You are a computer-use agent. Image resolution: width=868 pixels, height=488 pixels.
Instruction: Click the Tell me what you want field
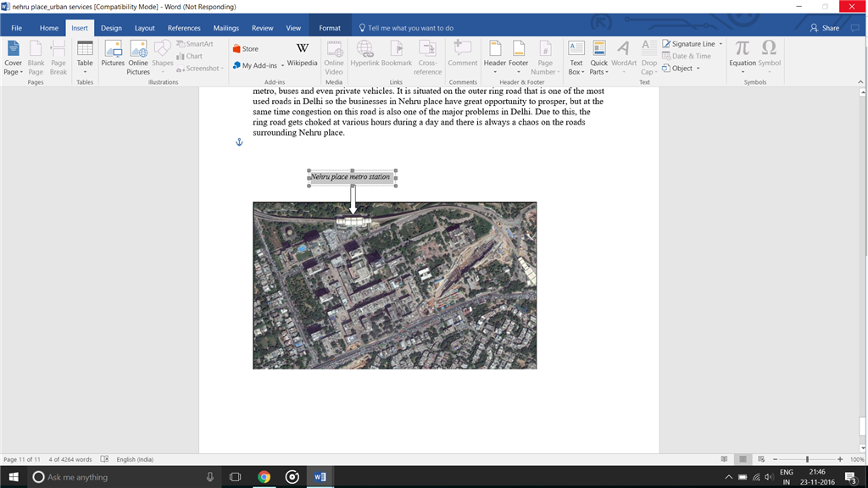[x=410, y=28]
